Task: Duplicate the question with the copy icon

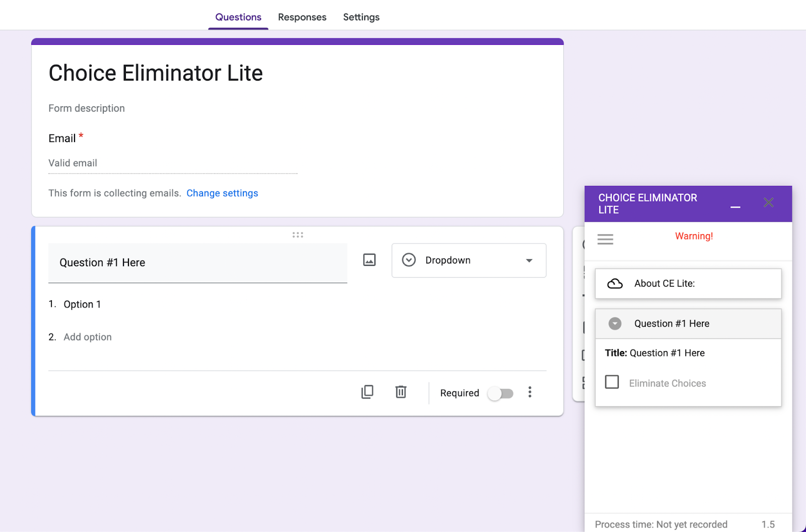Action: click(x=367, y=392)
